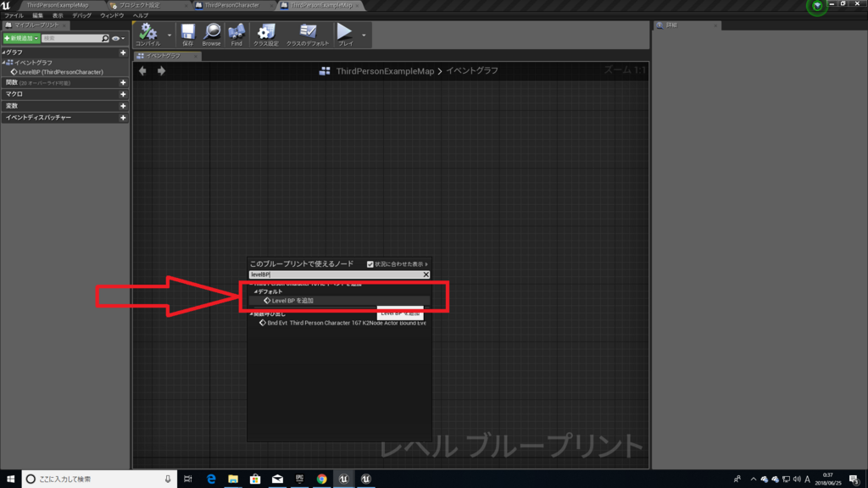Collapse the 関数呼び出し category in node list

pos(251,313)
